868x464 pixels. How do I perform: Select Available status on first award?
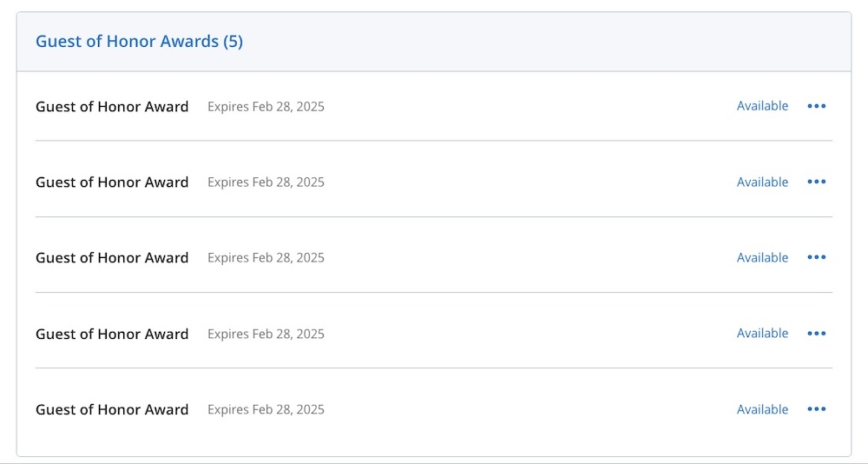[x=762, y=106]
